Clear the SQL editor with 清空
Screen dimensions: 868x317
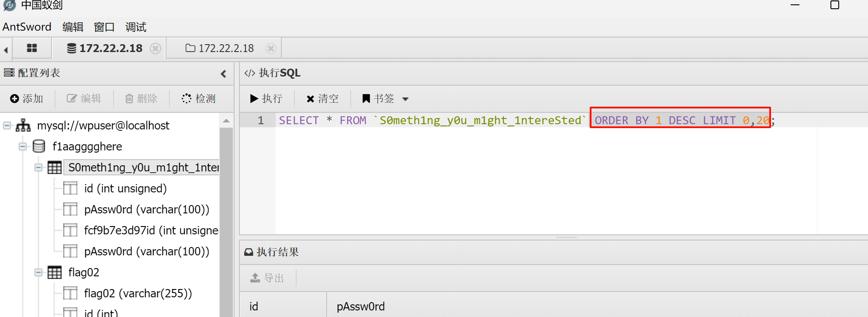tap(322, 99)
